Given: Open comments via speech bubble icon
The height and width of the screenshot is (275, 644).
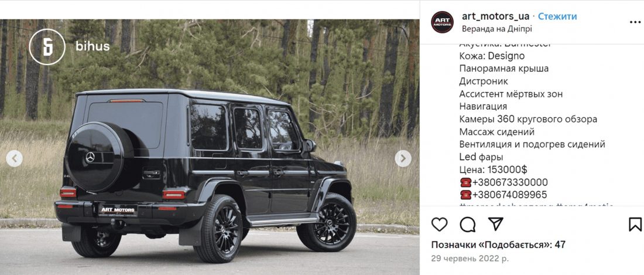Looking at the screenshot, I should [467, 224].
